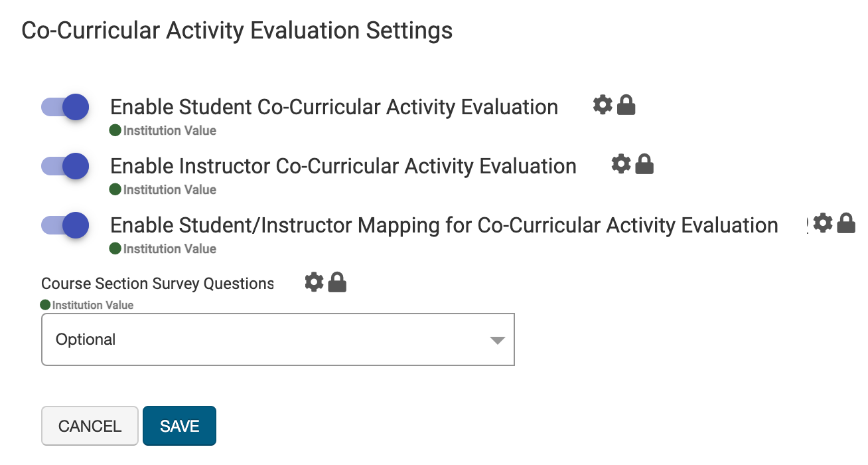Click Institution Value indicator under Instructor evaluation

point(163,190)
